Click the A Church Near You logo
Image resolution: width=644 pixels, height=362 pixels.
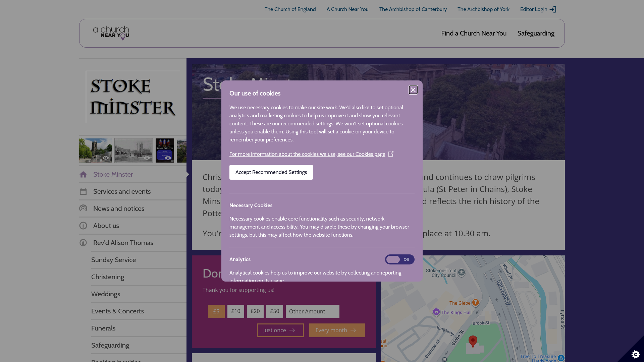pyautogui.click(x=111, y=33)
